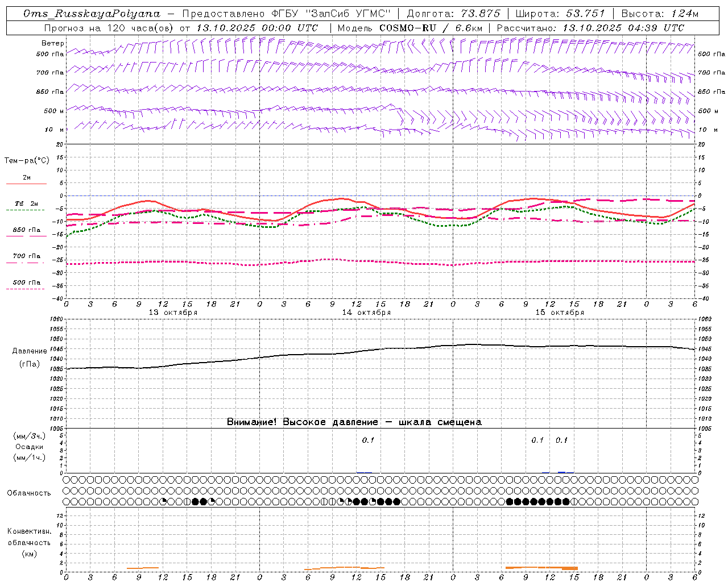Select the 'Долгота: 73.875' longitude value

453,14
